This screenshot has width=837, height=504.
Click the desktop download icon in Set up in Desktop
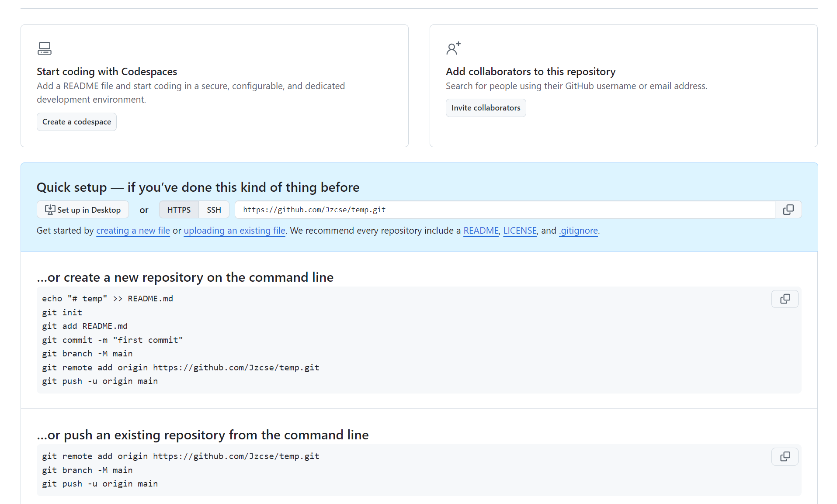[x=50, y=210]
